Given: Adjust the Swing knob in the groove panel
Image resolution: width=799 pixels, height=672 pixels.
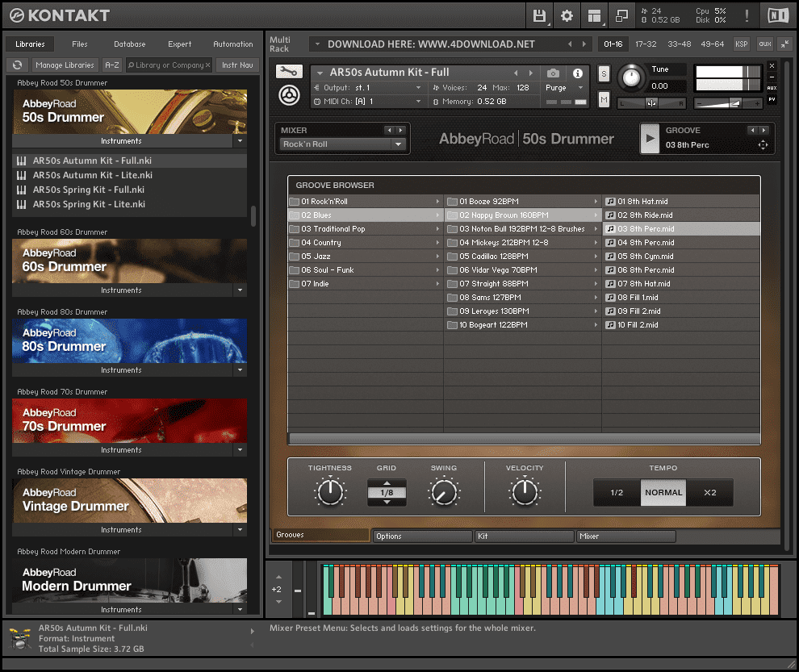Looking at the screenshot, I should pyautogui.click(x=444, y=492).
